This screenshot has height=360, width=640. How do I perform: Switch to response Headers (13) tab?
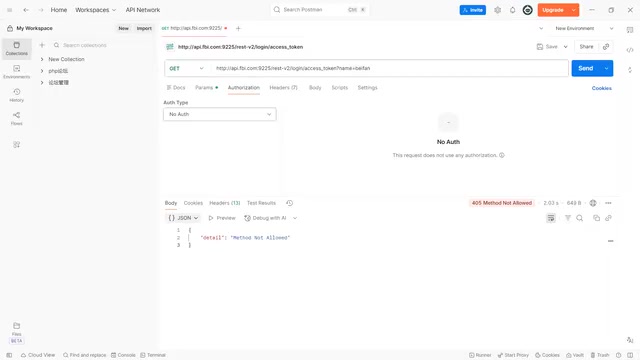(224, 203)
